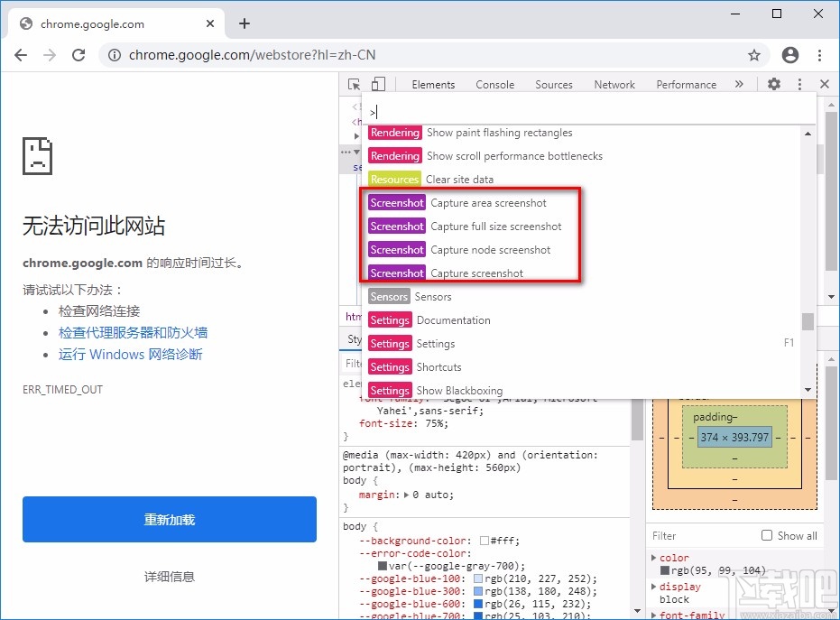The height and width of the screenshot is (620, 840).
Task: Close the chrome.google.com tab
Action: point(210,23)
